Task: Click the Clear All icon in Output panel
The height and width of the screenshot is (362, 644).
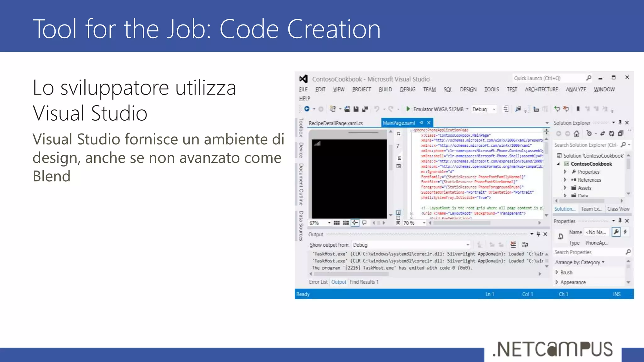Action: point(513,244)
